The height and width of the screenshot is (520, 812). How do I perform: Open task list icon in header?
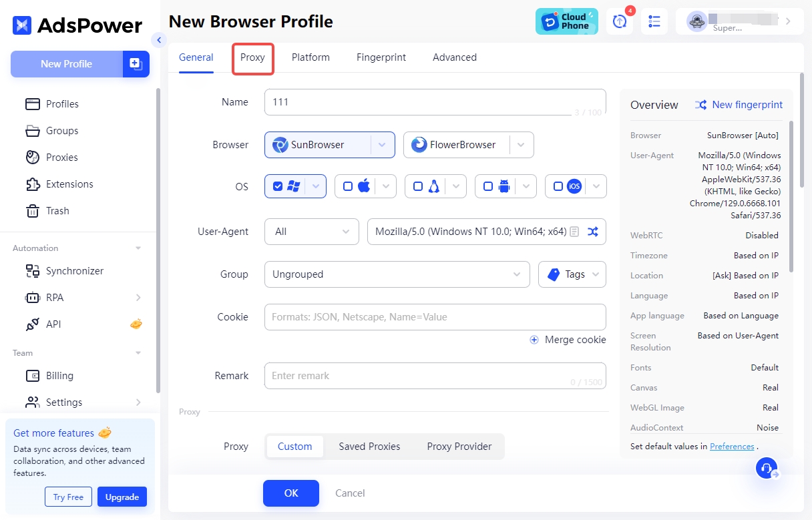(x=654, y=21)
